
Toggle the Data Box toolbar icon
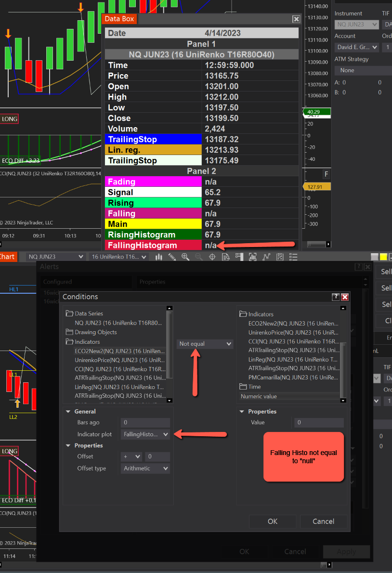pos(226,257)
